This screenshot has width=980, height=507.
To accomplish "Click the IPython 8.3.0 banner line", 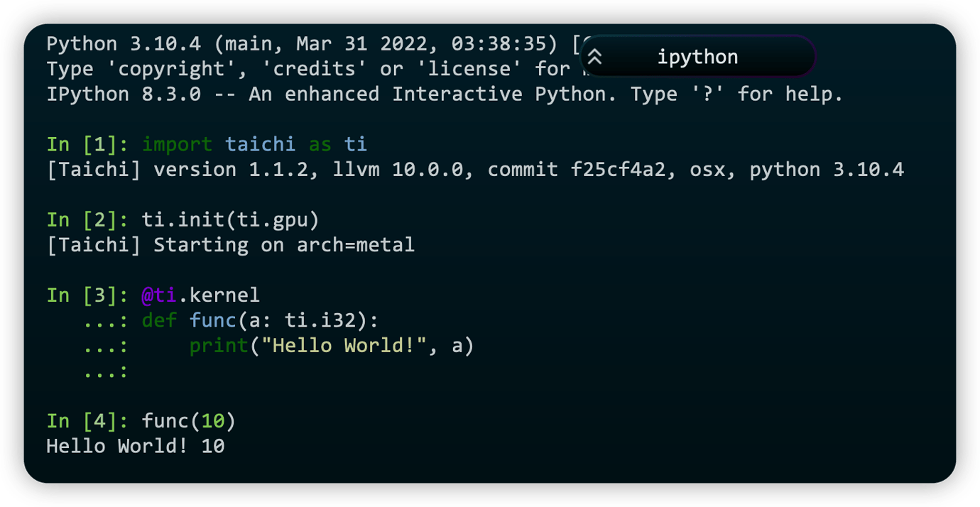I will coord(445,94).
